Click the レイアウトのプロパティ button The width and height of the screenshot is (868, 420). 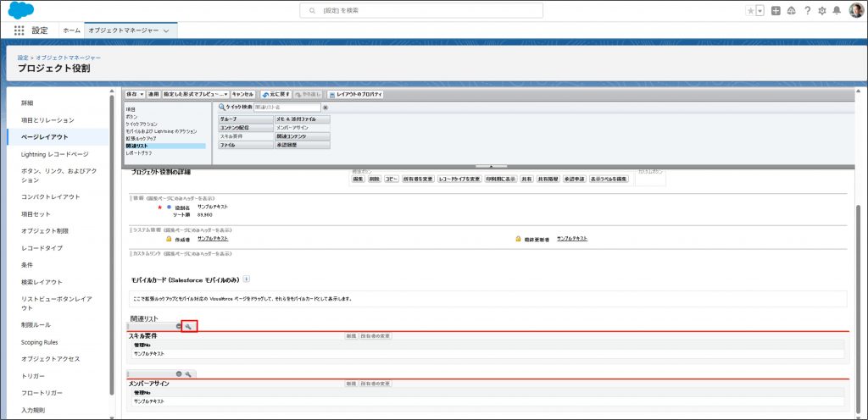click(x=355, y=94)
